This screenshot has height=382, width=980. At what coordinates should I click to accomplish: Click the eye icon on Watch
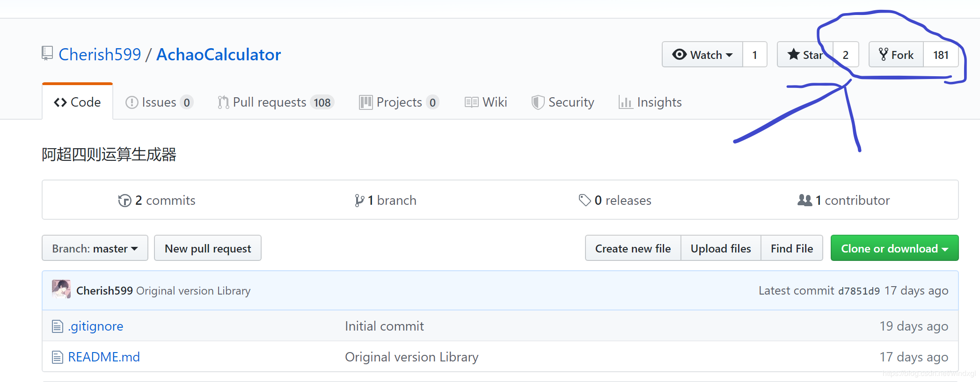[x=679, y=55]
